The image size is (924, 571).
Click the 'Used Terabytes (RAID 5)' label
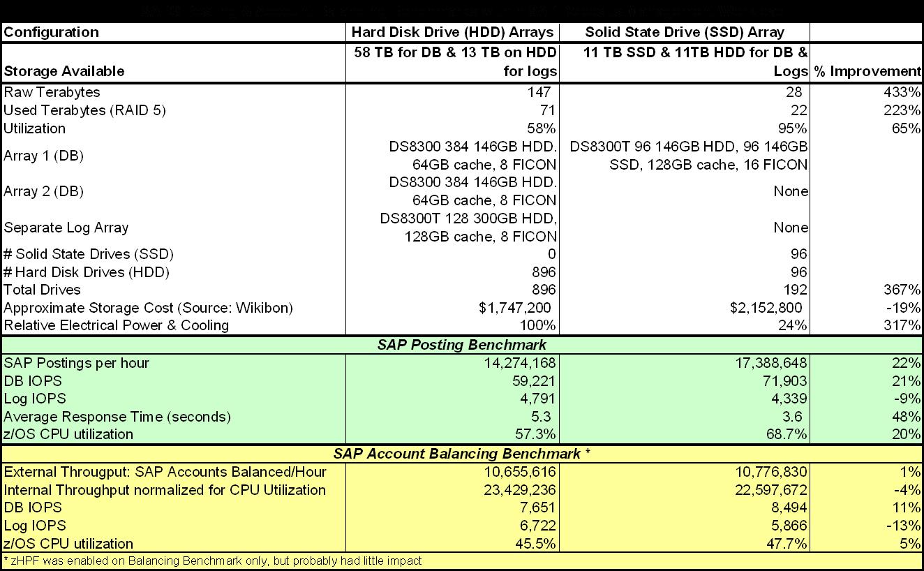[x=85, y=110]
